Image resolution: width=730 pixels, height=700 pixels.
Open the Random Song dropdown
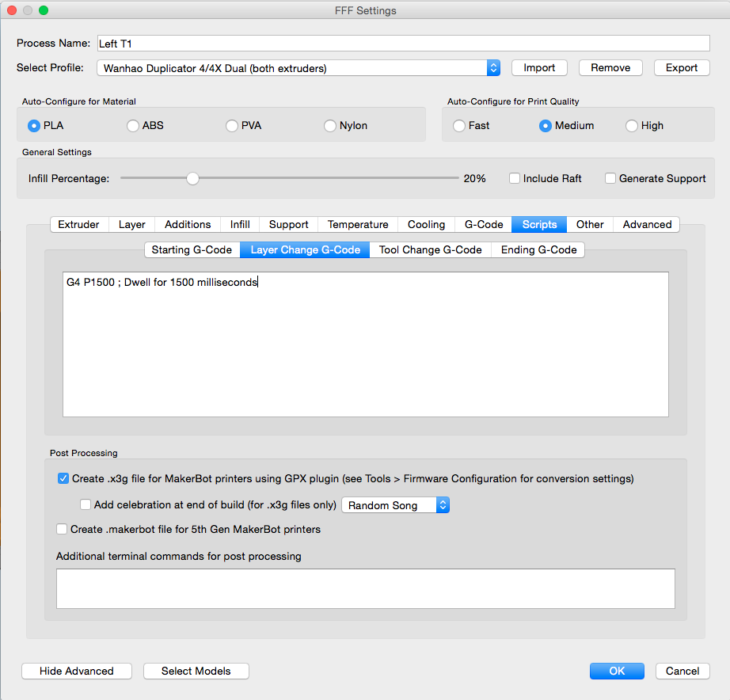click(396, 505)
